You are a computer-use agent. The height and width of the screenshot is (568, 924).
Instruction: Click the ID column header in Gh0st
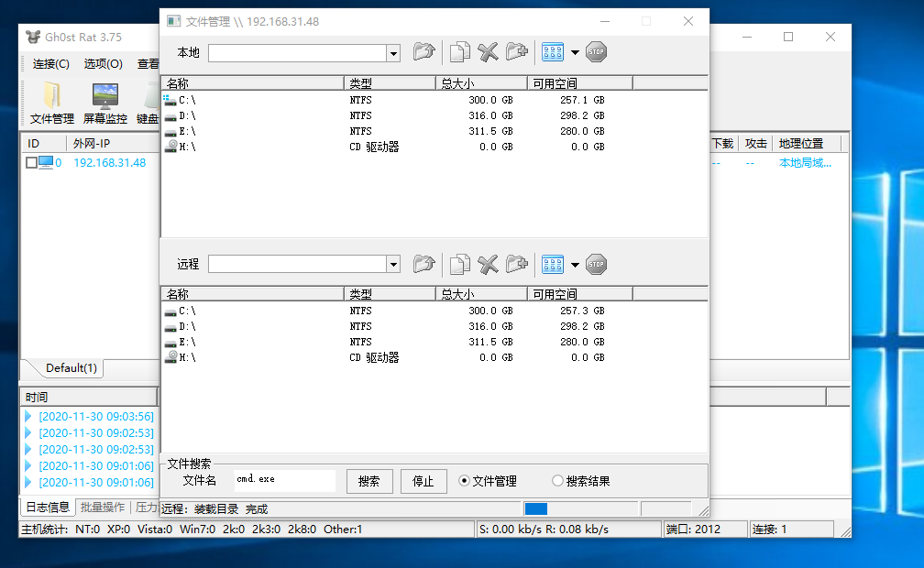pos(44,143)
